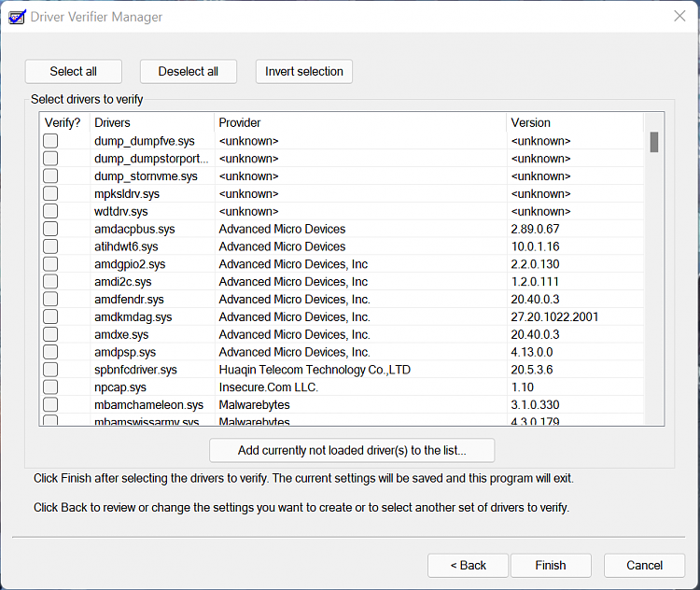Click Finish to save settings

(551, 565)
